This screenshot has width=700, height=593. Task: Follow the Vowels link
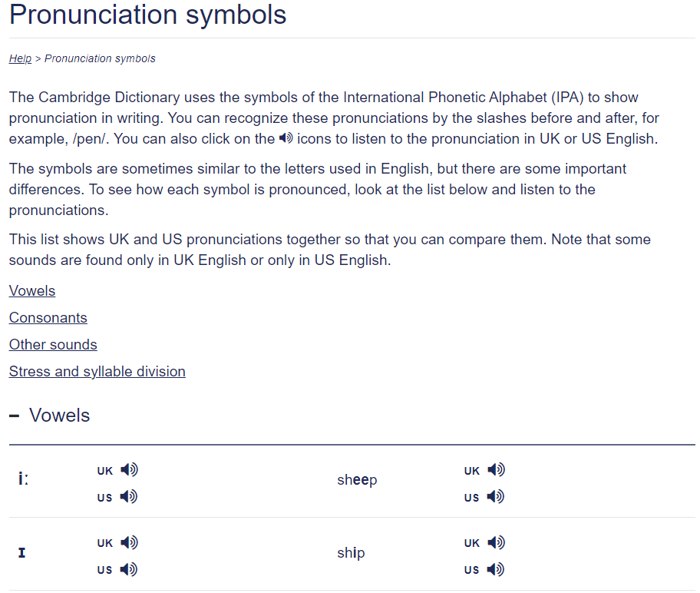[x=31, y=290]
